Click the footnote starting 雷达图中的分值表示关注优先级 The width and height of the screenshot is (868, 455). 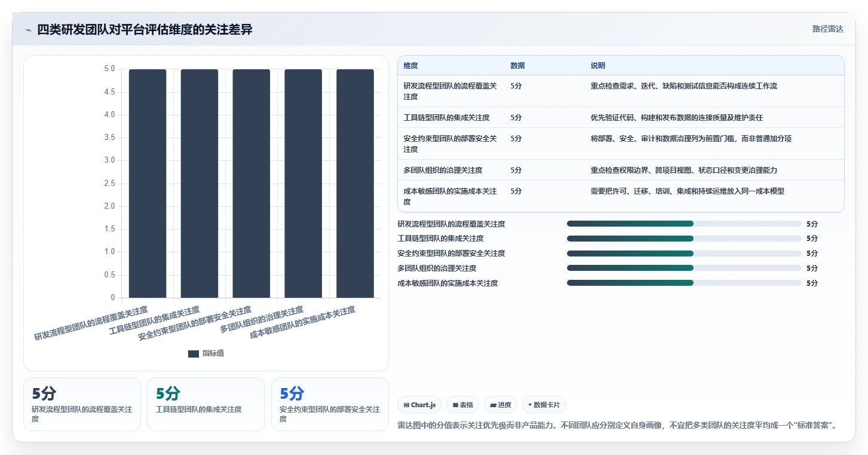(x=619, y=426)
